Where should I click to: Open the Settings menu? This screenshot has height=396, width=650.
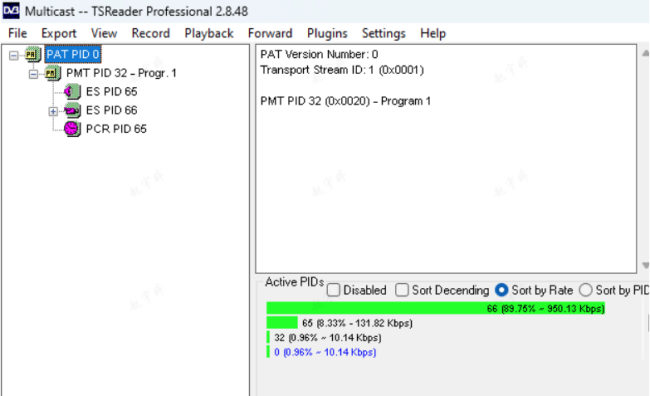[x=383, y=33]
